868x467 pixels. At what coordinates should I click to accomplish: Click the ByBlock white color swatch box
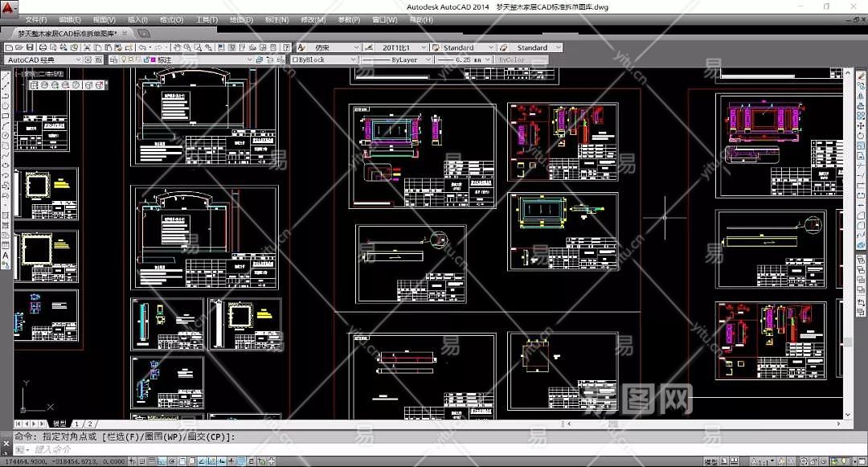click(x=295, y=59)
